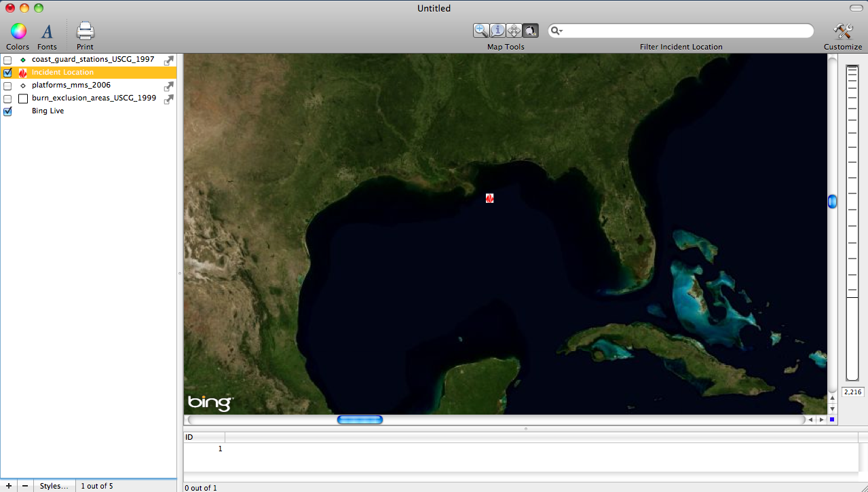Select the Pan map tool
Screen dimensions: 868x492
(x=514, y=31)
